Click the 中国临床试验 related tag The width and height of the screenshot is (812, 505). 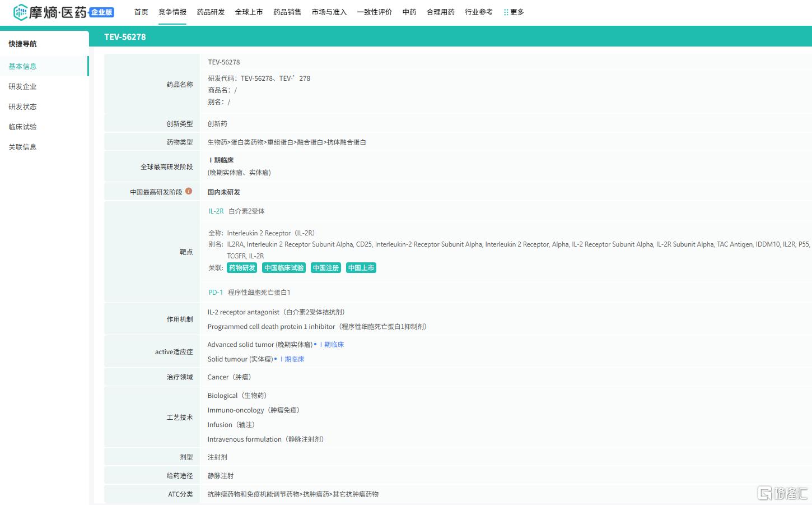[284, 268]
